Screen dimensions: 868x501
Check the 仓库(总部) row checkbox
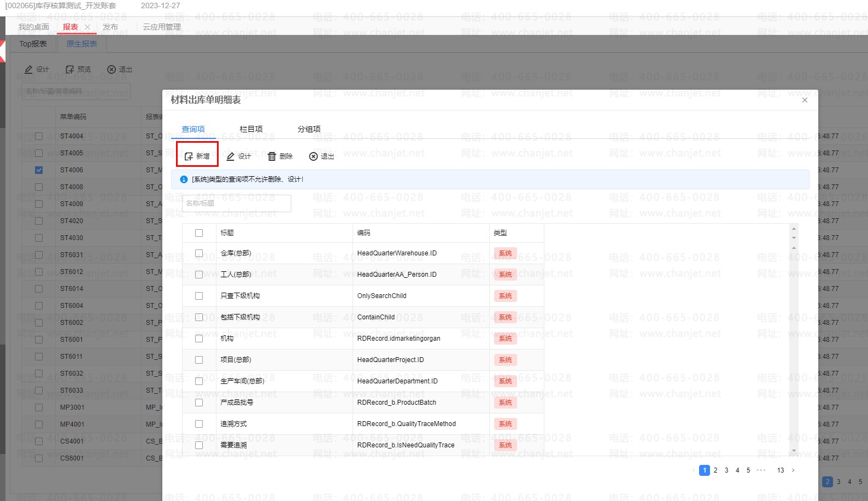(199, 253)
